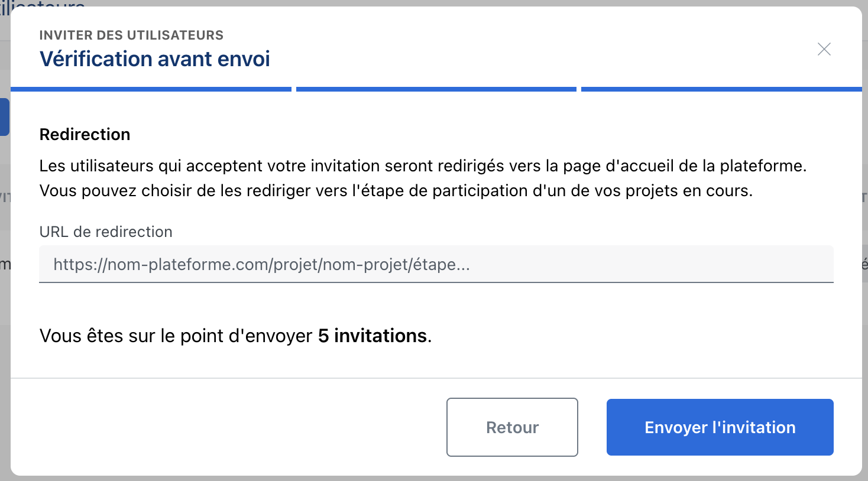868x481 pixels.
Task: Click the divider line above the footer buttons
Action: 436,378
